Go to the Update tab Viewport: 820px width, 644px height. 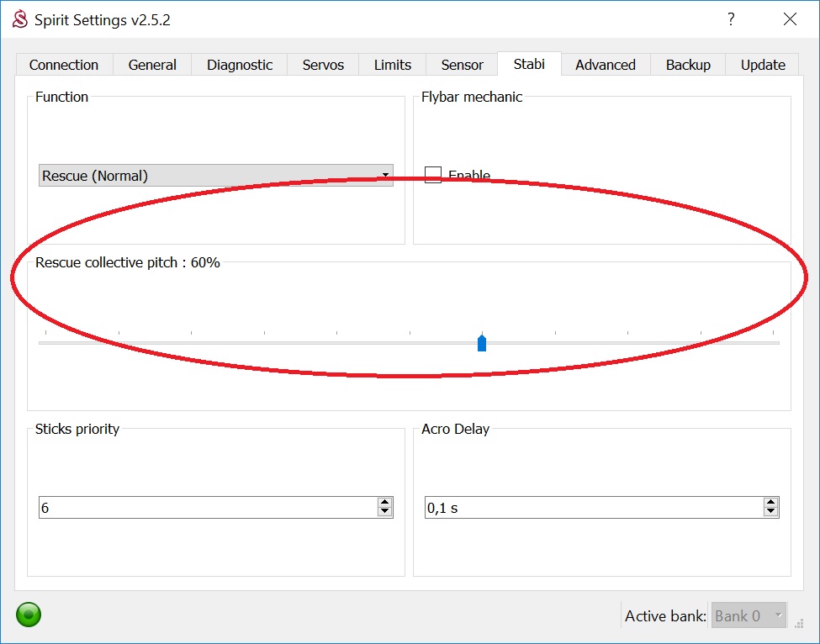[x=763, y=65]
